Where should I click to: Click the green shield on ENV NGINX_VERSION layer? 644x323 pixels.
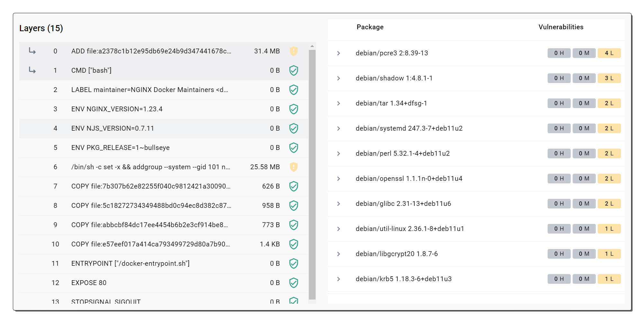pyautogui.click(x=293, y=109)
